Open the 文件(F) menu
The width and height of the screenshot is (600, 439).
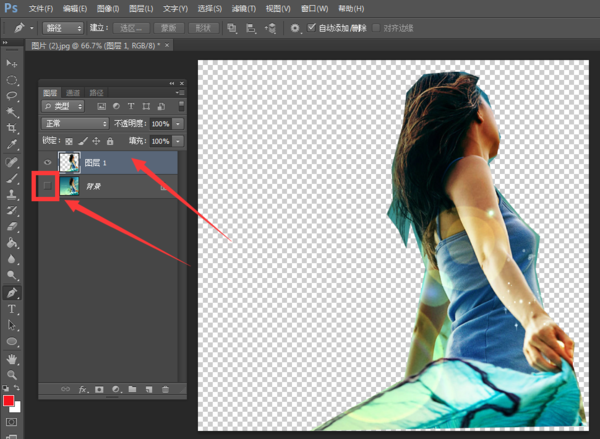pos(41,8)
